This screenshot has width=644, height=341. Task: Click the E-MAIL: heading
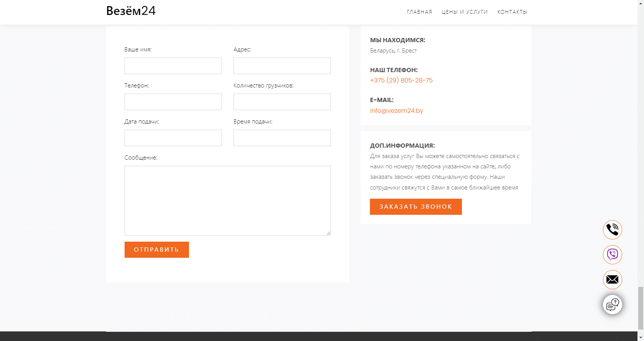point(382,100)
